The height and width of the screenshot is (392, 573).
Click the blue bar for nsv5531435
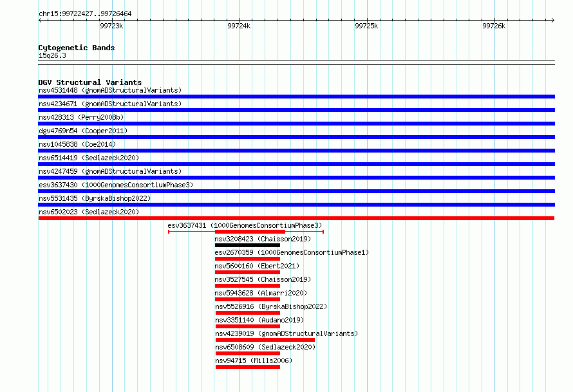[x=296, y=205]
